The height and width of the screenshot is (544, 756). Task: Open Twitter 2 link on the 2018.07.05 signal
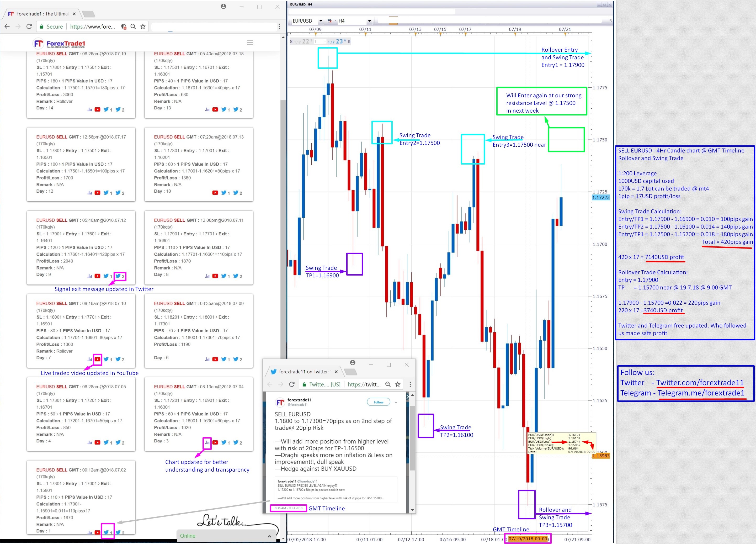[120, 443]
